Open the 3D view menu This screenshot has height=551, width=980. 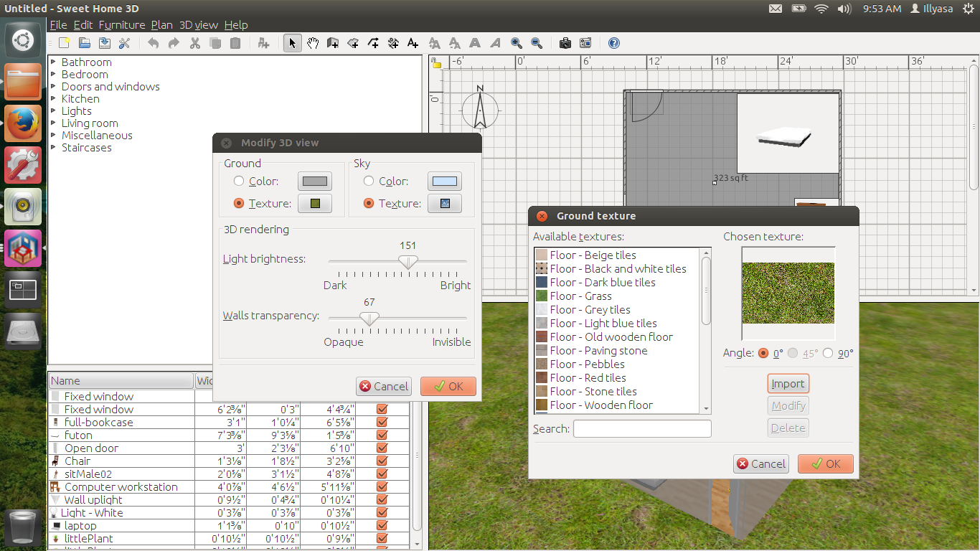[198, 25]
